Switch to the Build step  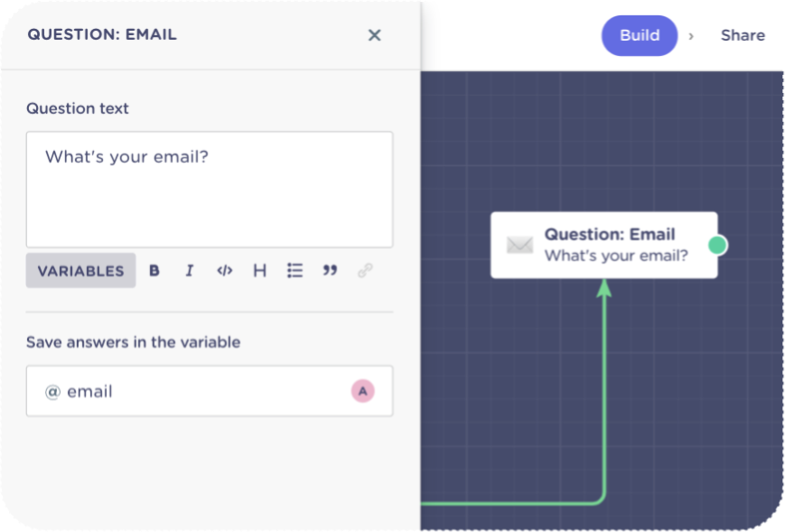[x=639, y=35]
